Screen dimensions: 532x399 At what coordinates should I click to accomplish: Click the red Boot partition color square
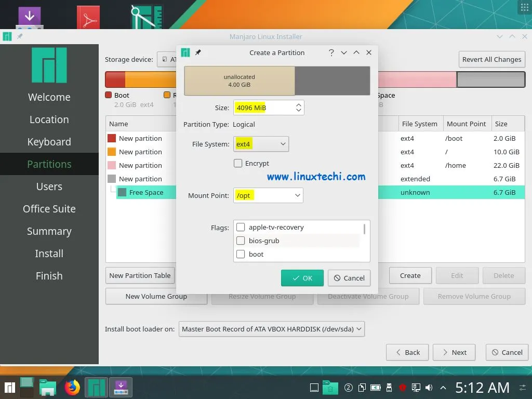[x=109, y=95]
